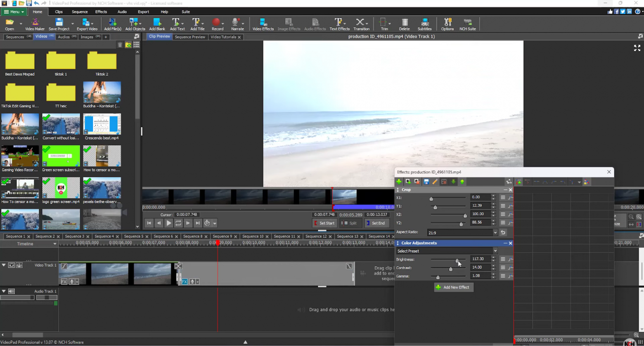The height and width of the screenshot is (346, 644).
Task: Toggle loop playback button
Action: click(x=178, y=223)
